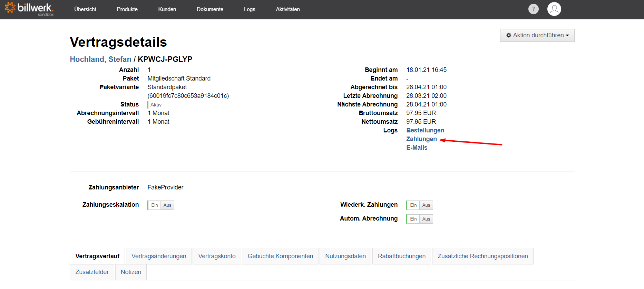Set Autom. Abrechnung to Aus
This screenshot has width=644, height=289.
[x=426, y=219]
